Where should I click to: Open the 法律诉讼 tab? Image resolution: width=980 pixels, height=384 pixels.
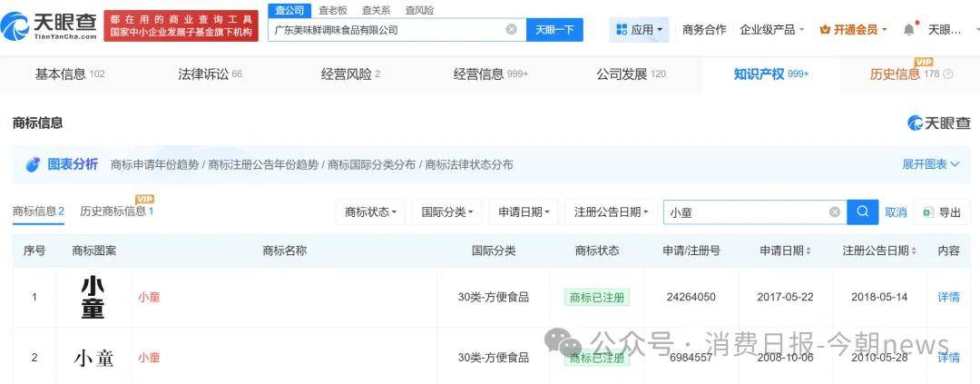(x=210, y=74)
